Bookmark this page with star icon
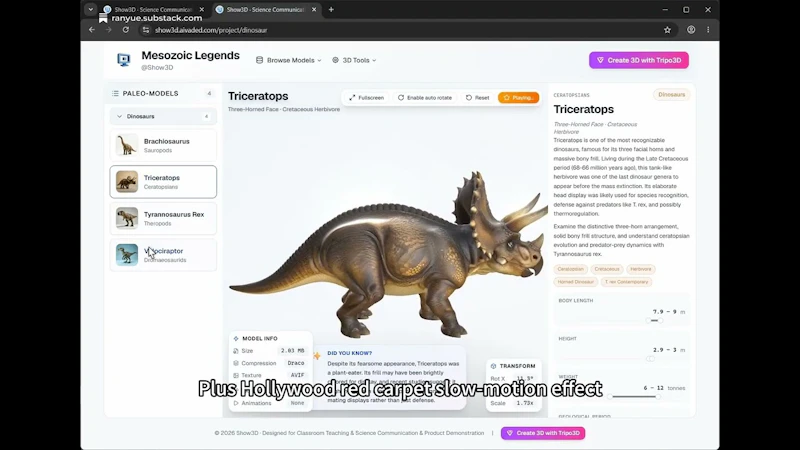 pos(667,30)
